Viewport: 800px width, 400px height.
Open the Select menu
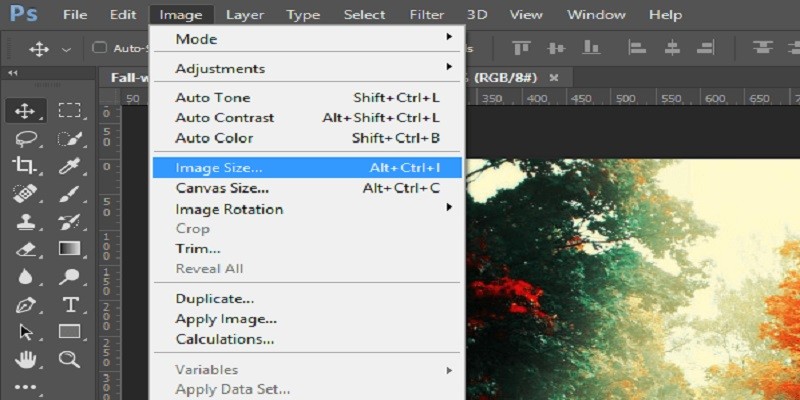(366, 15)
